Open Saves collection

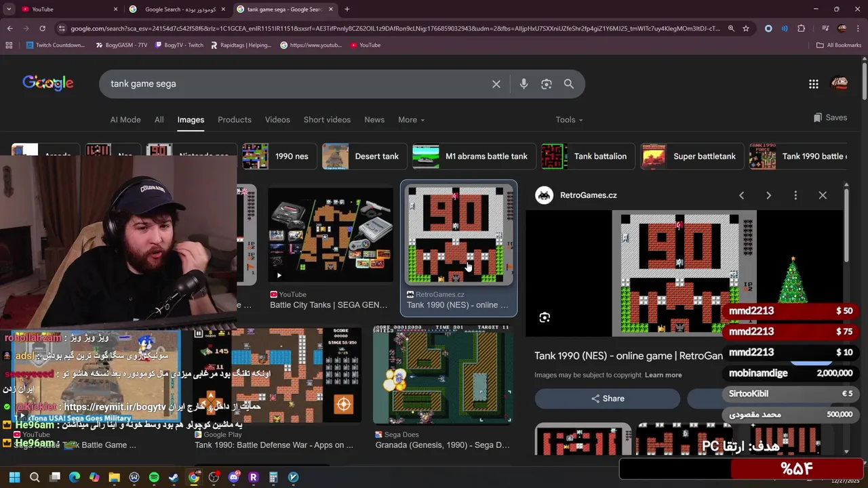(830, 118)
